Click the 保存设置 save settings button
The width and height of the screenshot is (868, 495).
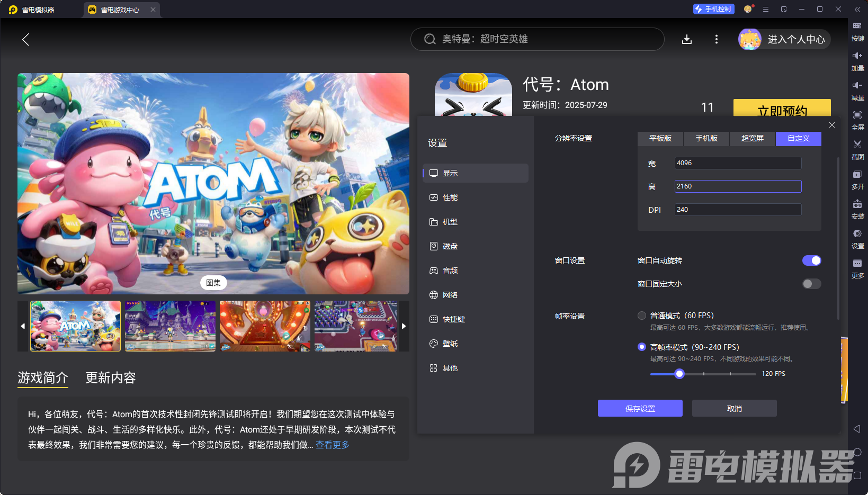pos(640,408)
